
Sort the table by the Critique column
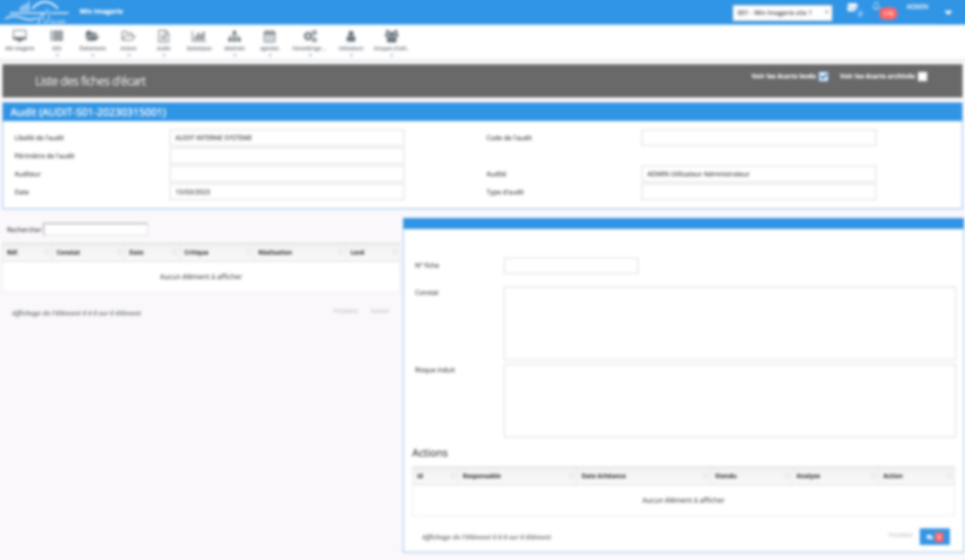click(x=197, y=252)
